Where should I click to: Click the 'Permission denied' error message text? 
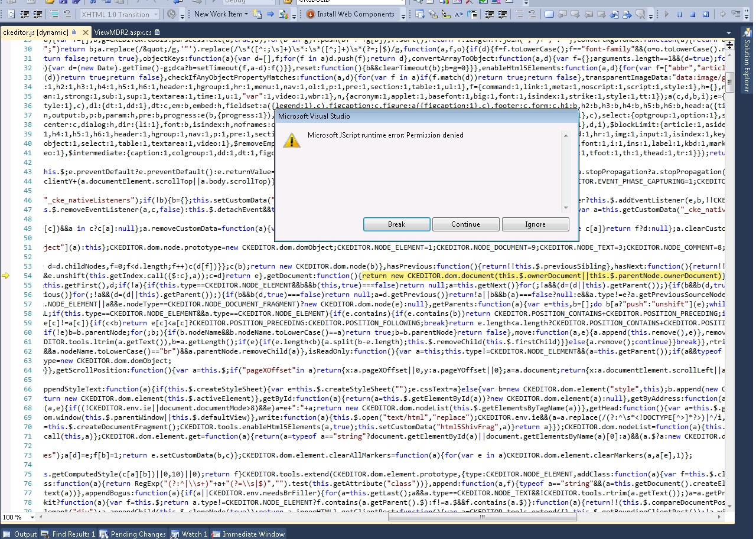385,135
